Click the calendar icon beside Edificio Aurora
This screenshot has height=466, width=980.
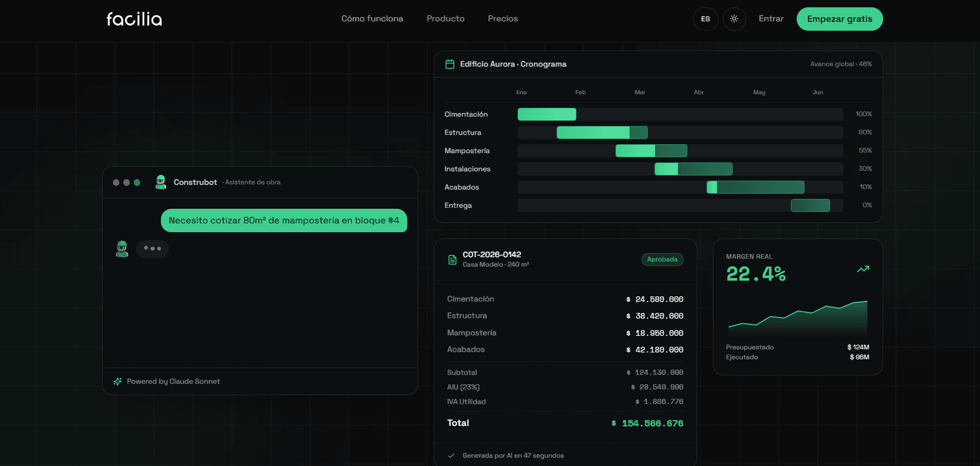coord(450,64)
